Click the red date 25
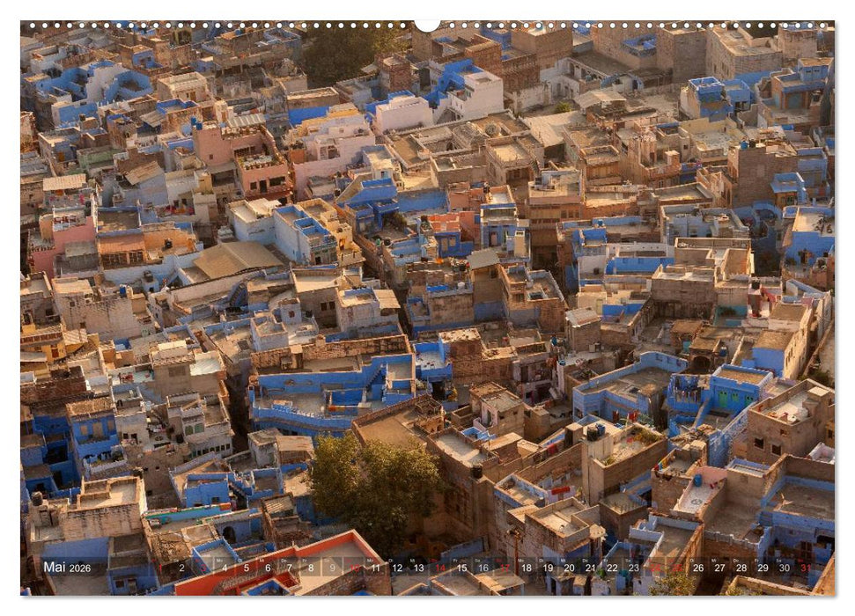This screenshot has width=855, height=616. pyautogui.click(x=676, y=568)
